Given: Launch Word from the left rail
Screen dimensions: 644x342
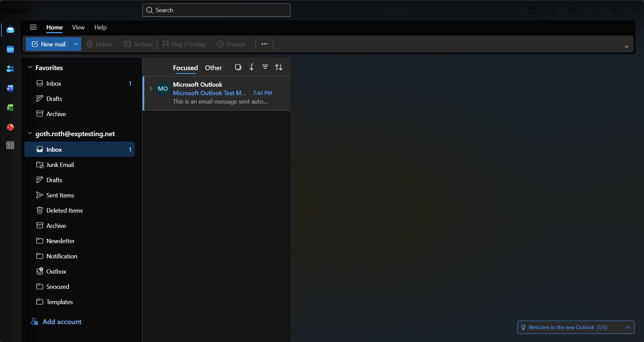Looking at the screenshot, I should point(10,88).
